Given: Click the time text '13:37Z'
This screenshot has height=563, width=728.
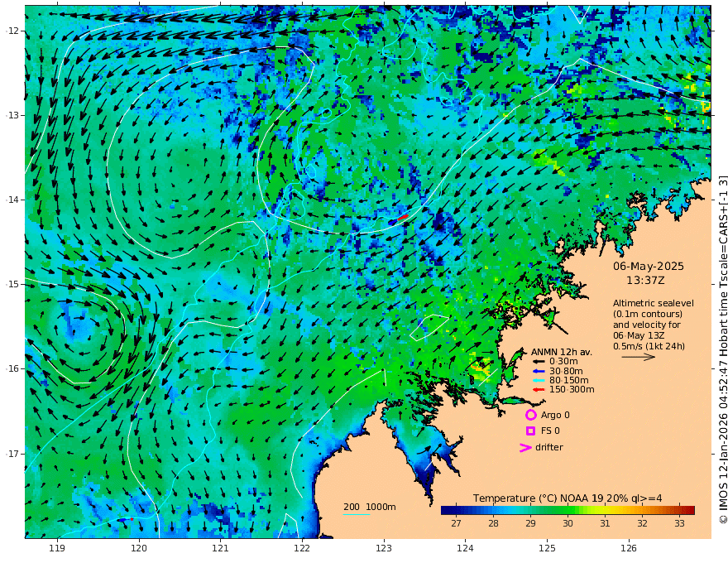Looking at the screenshot, I should (645, 281).
